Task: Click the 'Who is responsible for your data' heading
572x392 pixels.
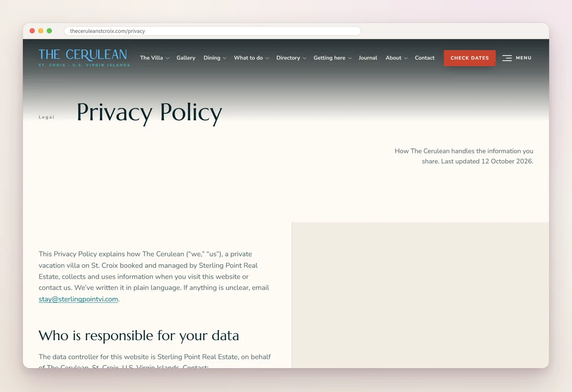Action: click(139, 335)
